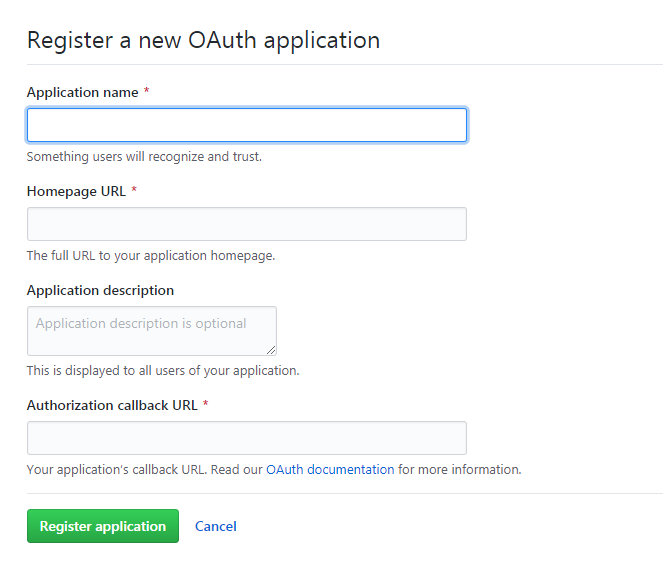Click the "displayed to all users" hint text
The height and width of the screenshot is (581, 663).
pyautogui.click(x=162, y=370)
